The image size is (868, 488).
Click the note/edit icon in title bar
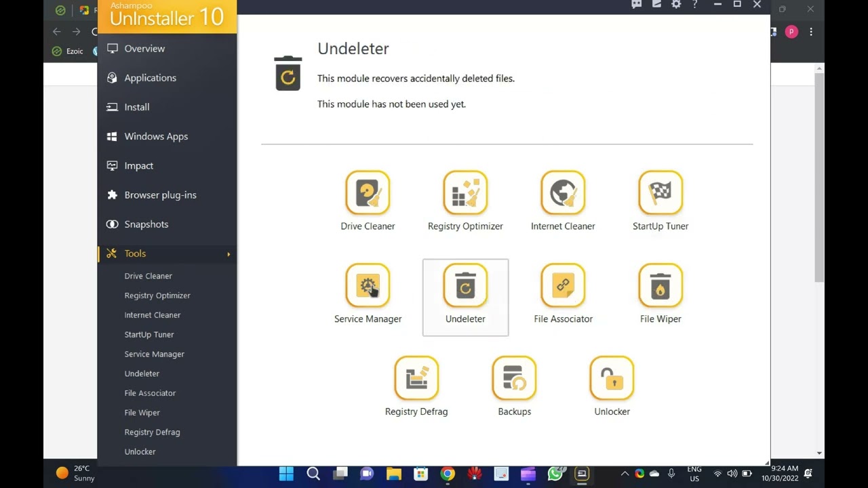(x=656, y=4)
